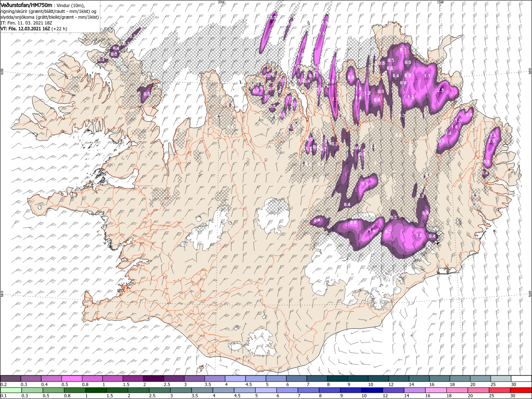This screenshot has height=399, width=532.
Task: Click the "2.0" snowfall value on the map
Action: [492, 142]
